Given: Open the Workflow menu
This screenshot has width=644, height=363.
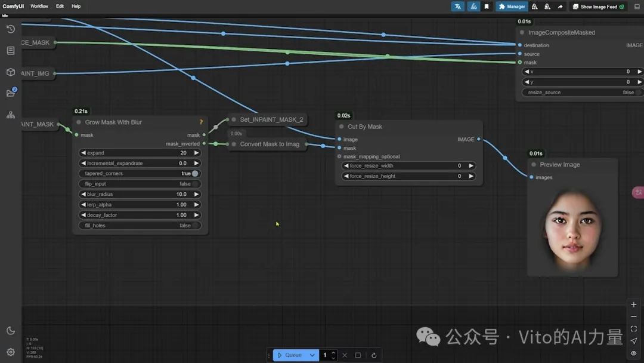Looking at the screenshot, I should tap(39, 6).
